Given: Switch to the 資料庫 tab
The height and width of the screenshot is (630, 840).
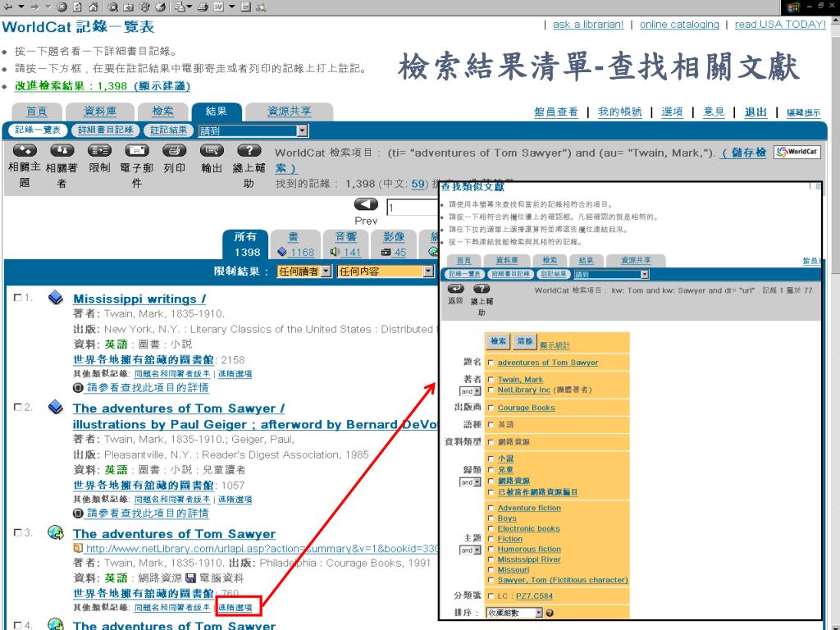Looking at the screenshot, I should (x=99, y=112).
